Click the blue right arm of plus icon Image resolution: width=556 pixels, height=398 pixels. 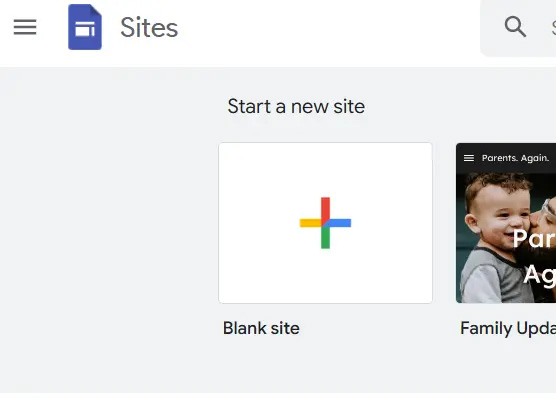(340, 223)
